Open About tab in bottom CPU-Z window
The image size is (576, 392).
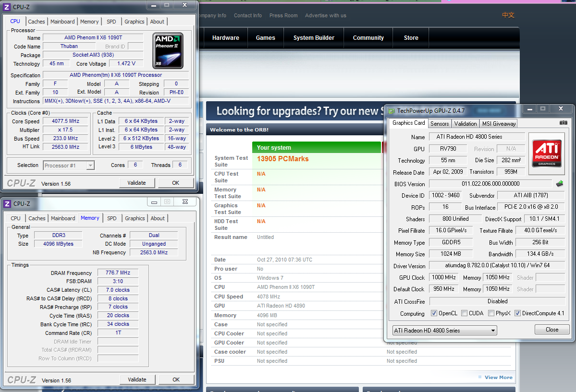tap(158, 218)
